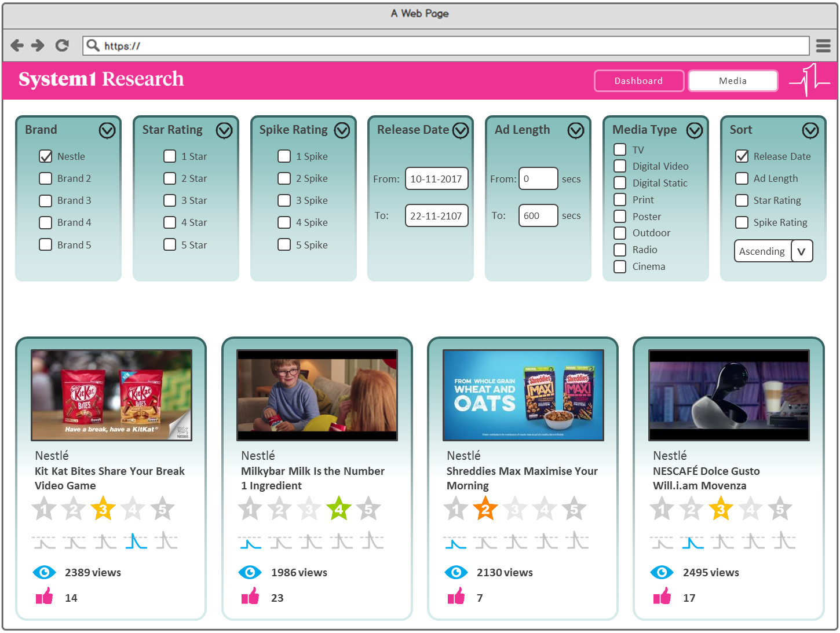This screenshot has height=633, width=840.
Task: Open the Shreddies Max Maximise Your Morning title
Action: 522,478
